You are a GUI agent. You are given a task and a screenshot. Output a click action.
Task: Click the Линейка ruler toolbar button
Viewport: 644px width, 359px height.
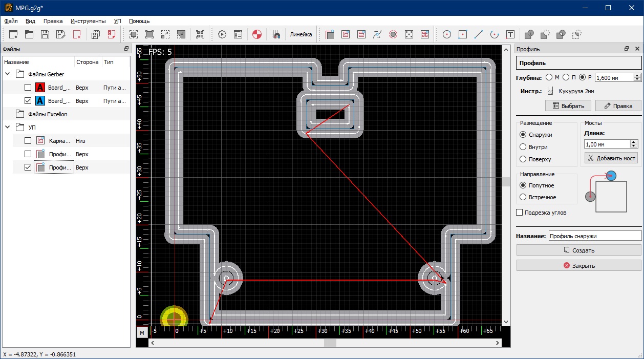coord(300,34)
